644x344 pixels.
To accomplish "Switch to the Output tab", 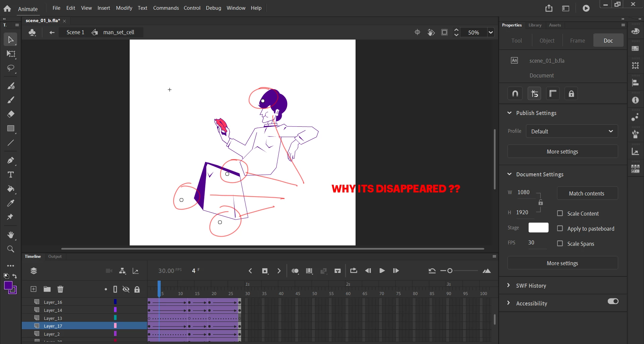I will (x=55, y=256).
